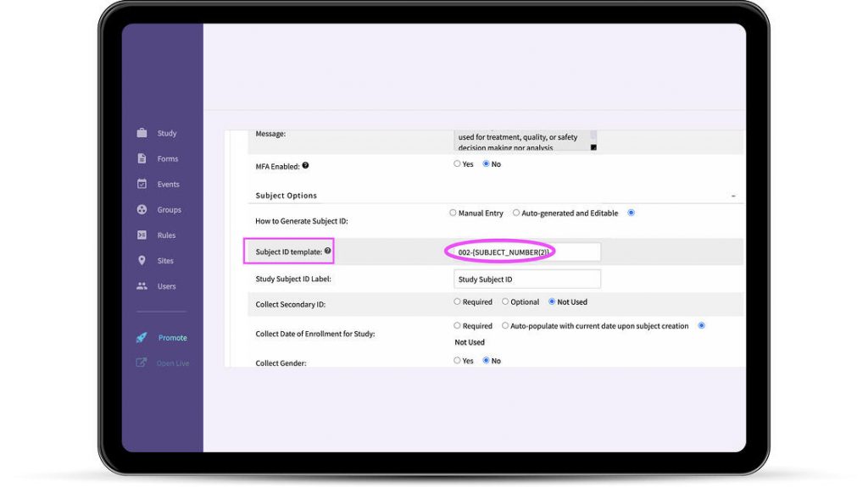Click the 'How to Generate Subject ID:' label
868x487 pixels.
pyautogui.click(x=302, y=221)
